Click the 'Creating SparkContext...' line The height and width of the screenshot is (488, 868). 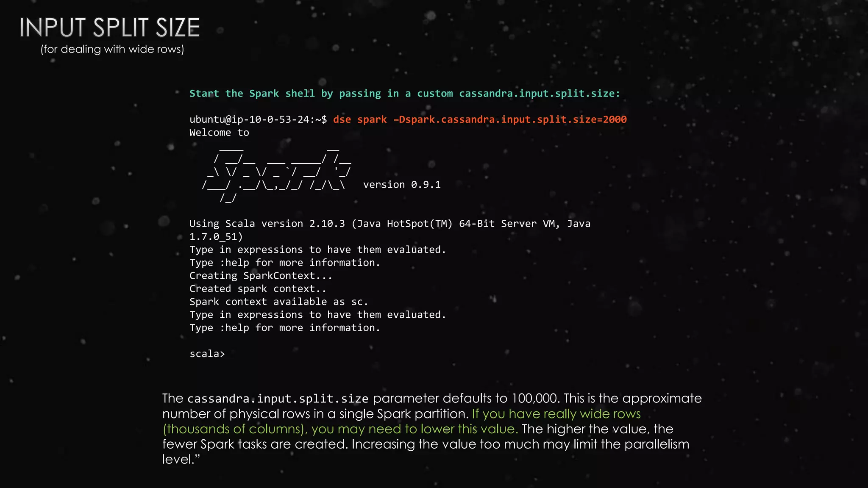coord(261,276)
